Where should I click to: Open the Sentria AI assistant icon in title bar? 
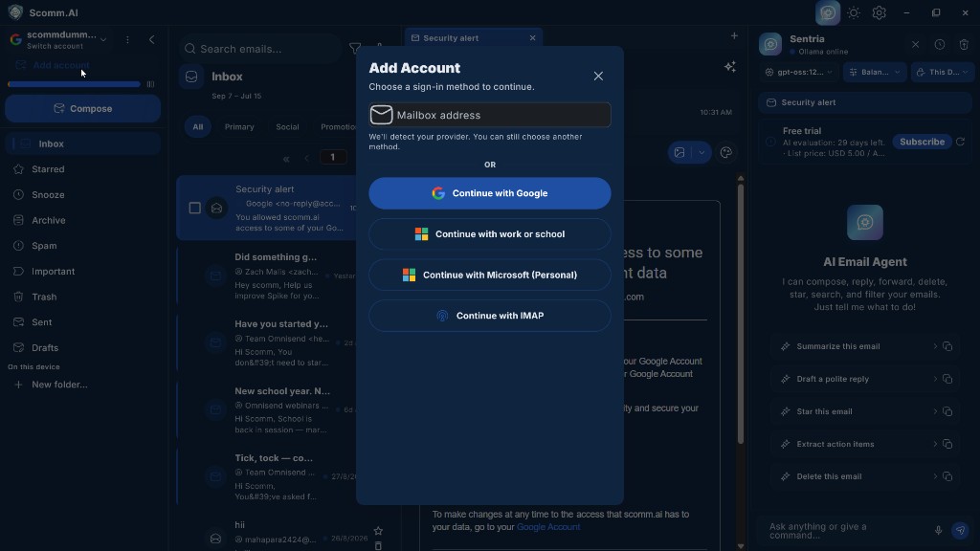pos(828,12)
